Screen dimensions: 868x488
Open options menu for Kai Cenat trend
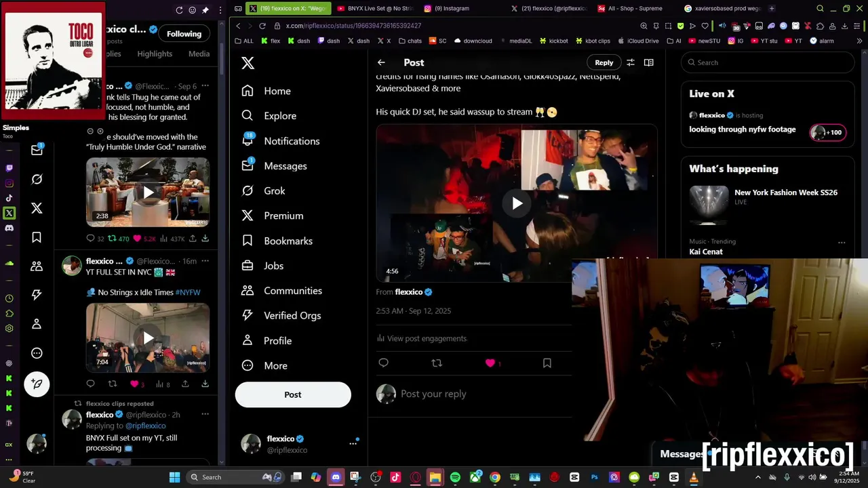click(x=842, y=243)
